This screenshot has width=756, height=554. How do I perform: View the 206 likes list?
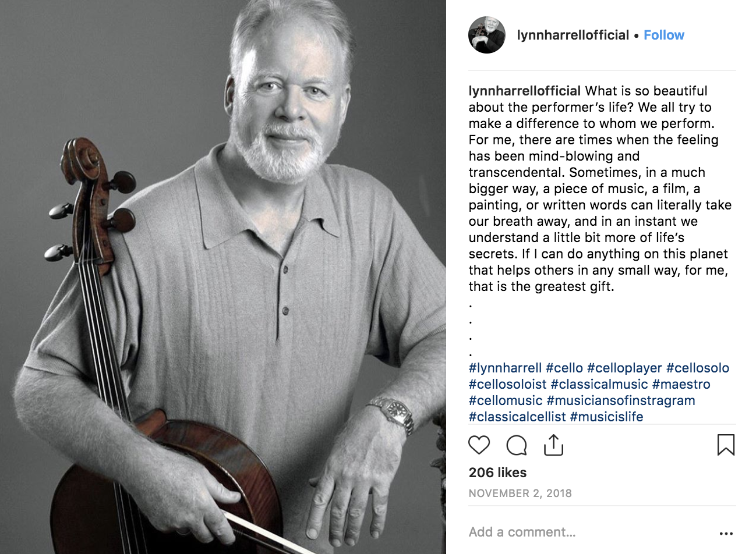click(x=497, y=473)
